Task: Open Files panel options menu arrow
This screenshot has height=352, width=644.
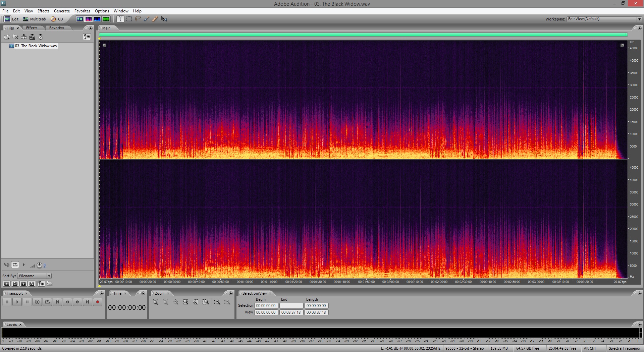Action: pos(91,28)
